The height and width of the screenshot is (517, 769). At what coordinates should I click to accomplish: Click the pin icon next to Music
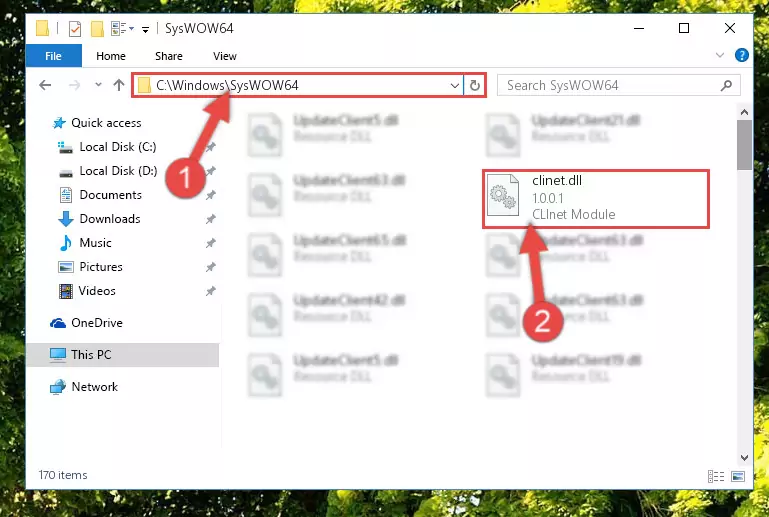[210, 243]
